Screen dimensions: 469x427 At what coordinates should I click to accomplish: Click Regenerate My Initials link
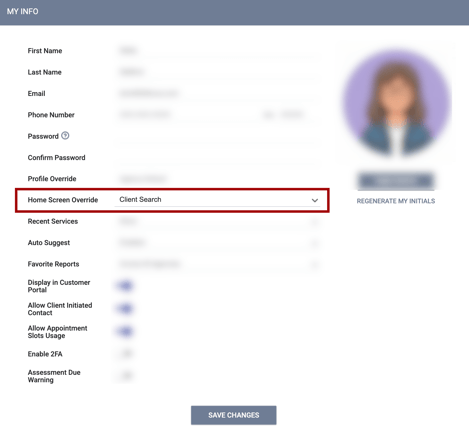396,201
